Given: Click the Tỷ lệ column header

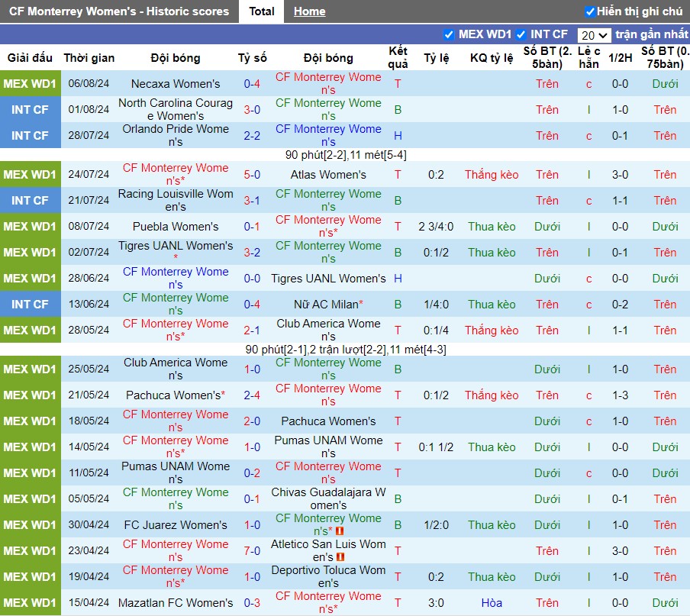Looking at the screenshot, I should [x=436, y=58].
